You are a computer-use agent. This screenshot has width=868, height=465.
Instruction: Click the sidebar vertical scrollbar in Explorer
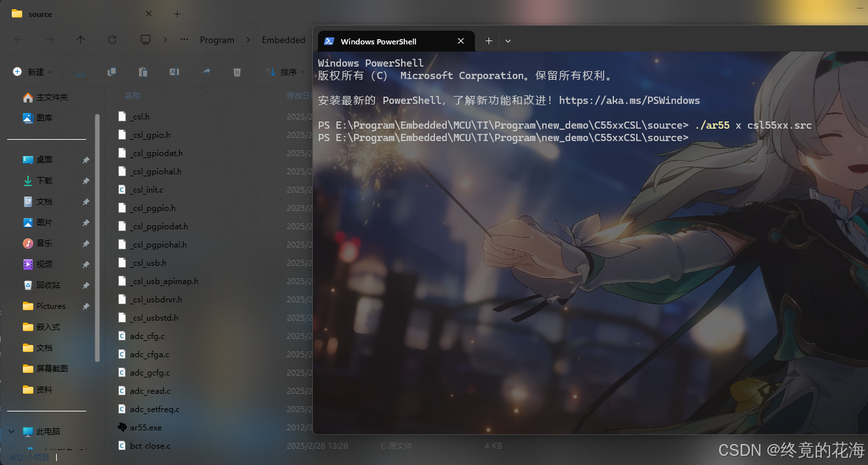(x=97, y=238)
